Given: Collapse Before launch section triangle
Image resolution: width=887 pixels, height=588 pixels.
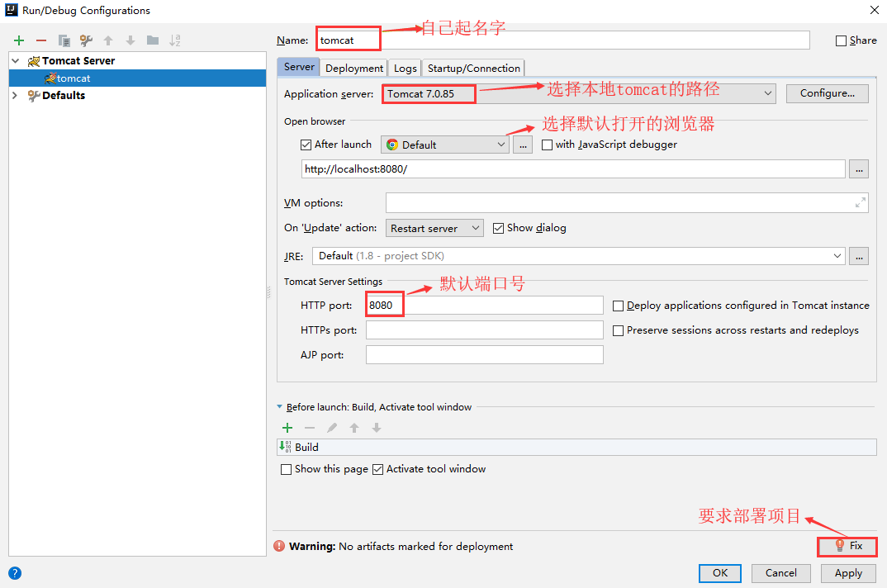Looking at the screenshot, I should coord(279,407).
